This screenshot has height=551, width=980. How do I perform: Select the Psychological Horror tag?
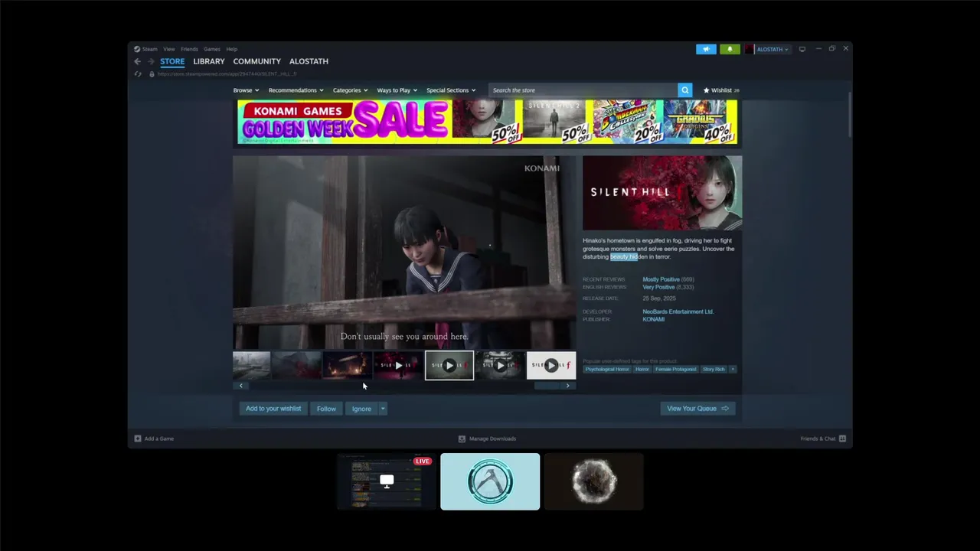(607, 369)
